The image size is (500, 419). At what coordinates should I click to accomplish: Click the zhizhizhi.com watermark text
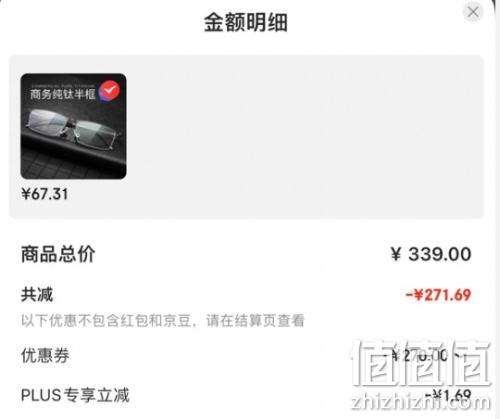[421, 402]
